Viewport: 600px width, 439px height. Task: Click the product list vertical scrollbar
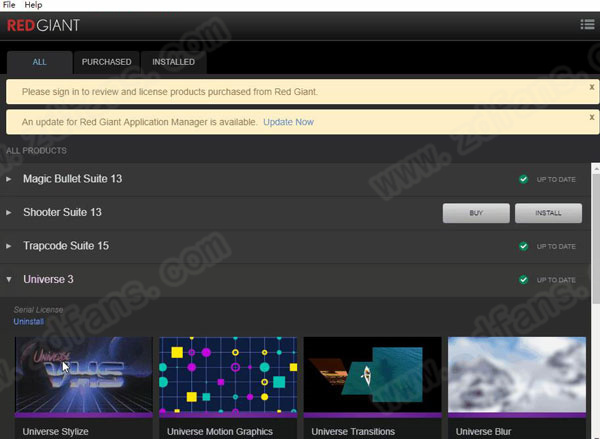595,237
